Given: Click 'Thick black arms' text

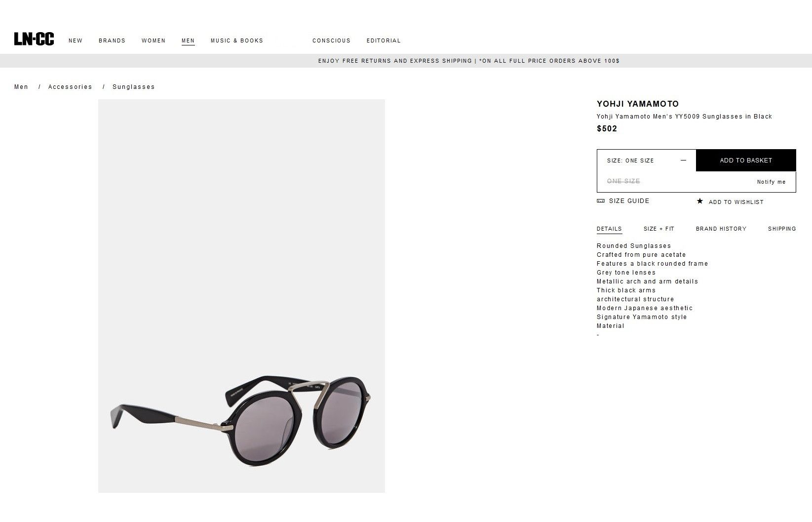Looking at the screenshot, I should tap(626, 290).
